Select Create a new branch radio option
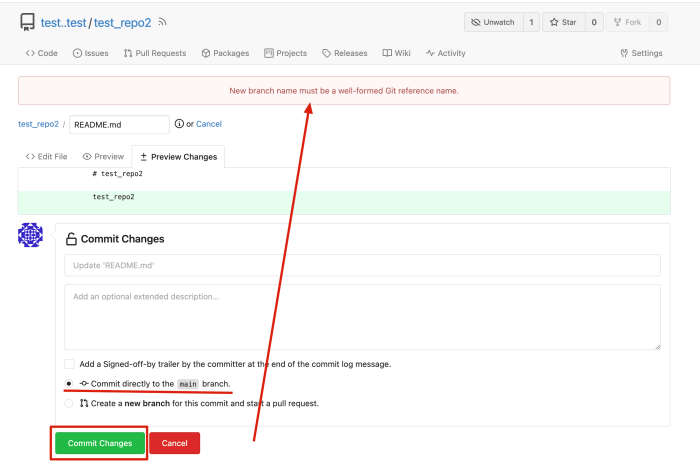The image size is (700, 470). tap(69, 403)
